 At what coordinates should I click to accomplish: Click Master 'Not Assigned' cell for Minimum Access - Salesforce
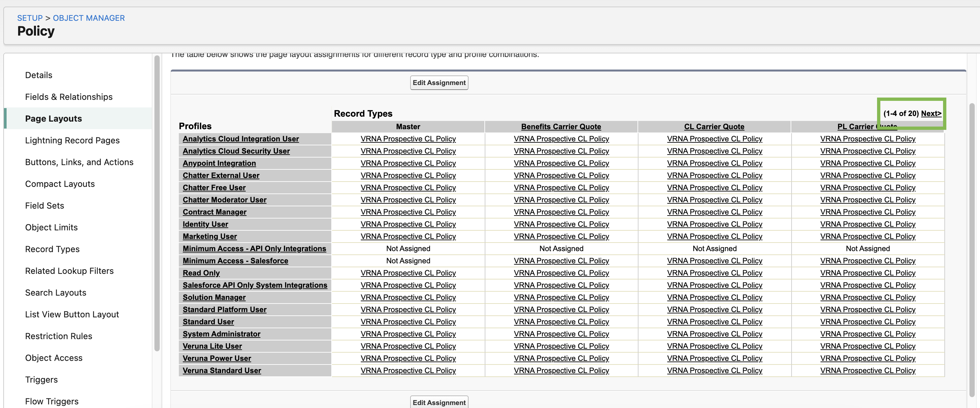pos(408,260)
